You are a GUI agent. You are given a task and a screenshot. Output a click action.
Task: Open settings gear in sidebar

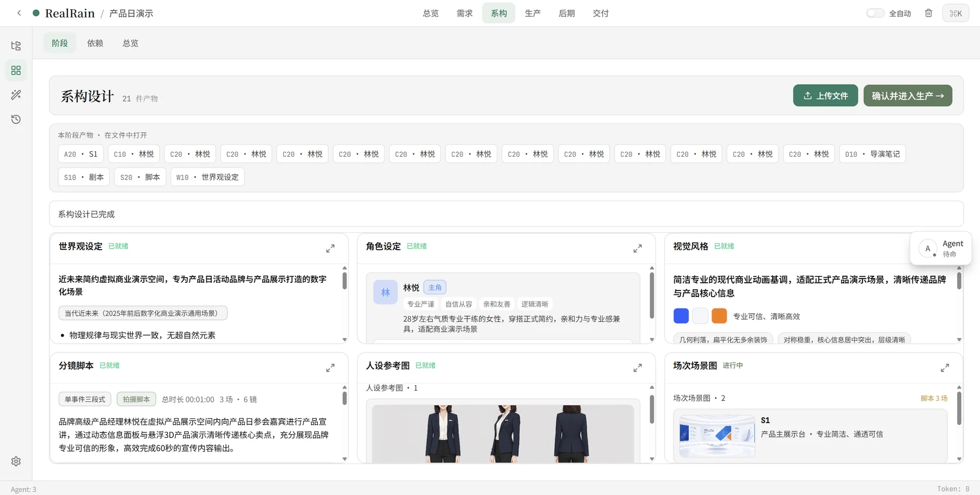(16, 461)
